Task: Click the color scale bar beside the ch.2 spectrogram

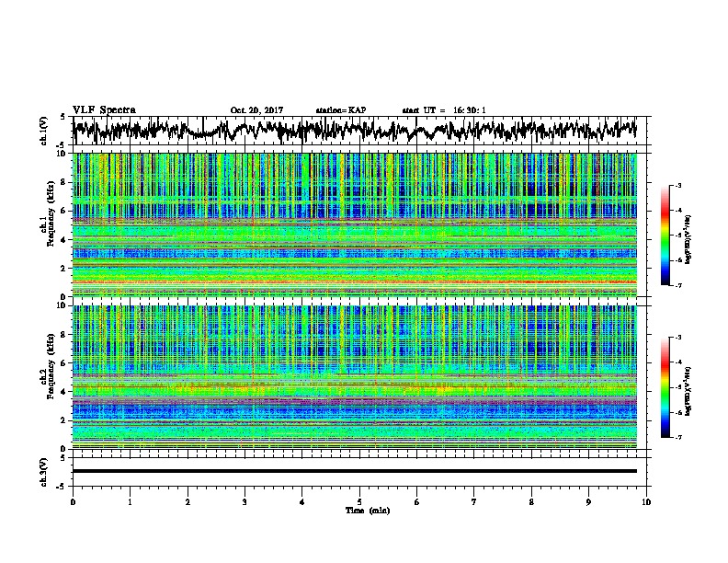Action: tap(665, 387)
